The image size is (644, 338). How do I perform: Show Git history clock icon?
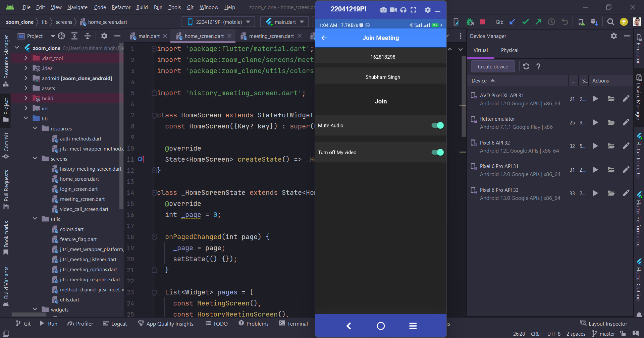pyautogui.click(x=551, y=22)
